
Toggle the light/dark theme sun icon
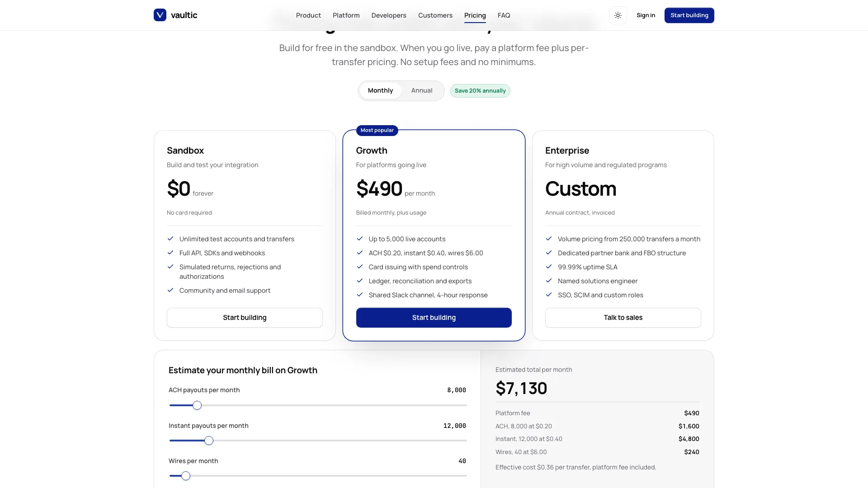tap(618, 15)
